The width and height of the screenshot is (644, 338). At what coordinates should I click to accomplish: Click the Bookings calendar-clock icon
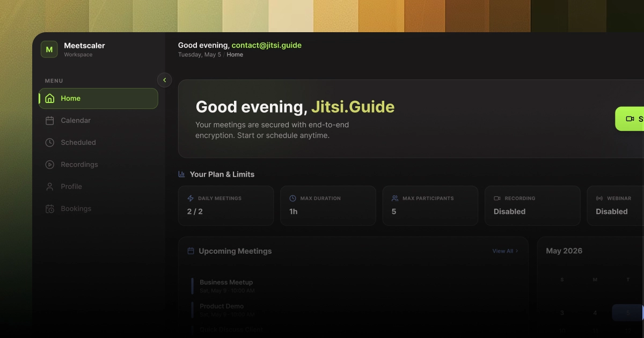pos(50,209)
